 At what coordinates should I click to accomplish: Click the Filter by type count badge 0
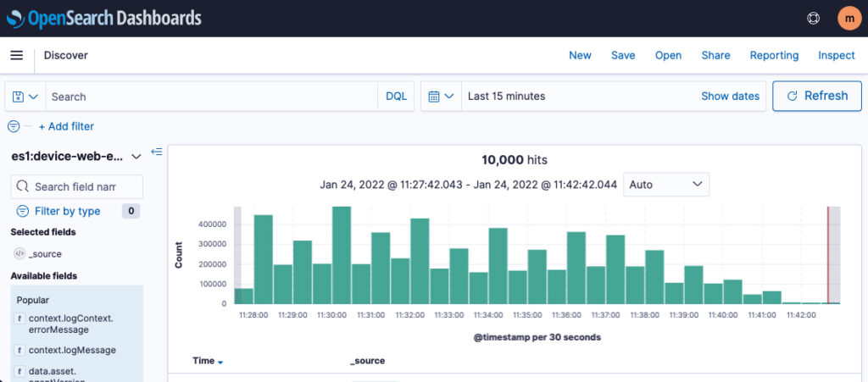pyautogui.click(x=131, y=211)
